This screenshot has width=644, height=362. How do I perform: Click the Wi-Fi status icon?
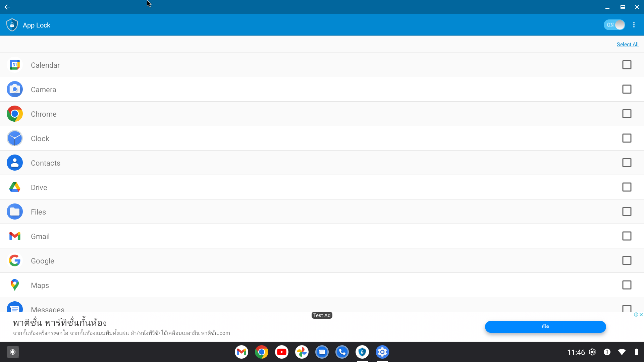pyautogui.click(x=622, y=352)
